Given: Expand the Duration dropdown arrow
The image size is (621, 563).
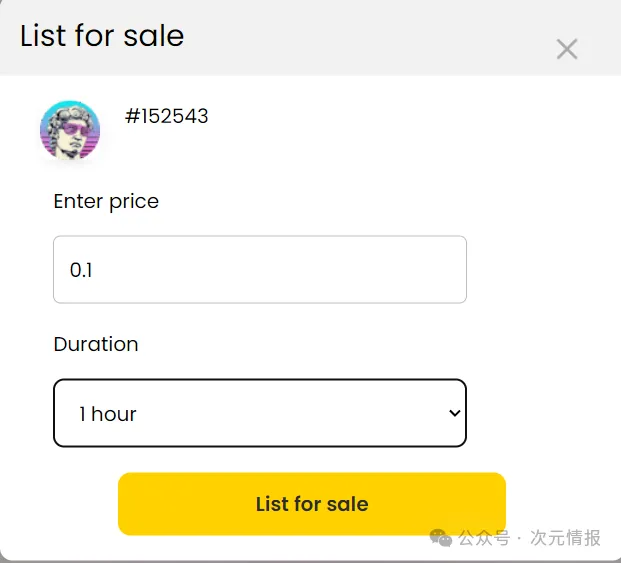Looking at the screenshot, I should pyautogui.click(x=454, y=413).
